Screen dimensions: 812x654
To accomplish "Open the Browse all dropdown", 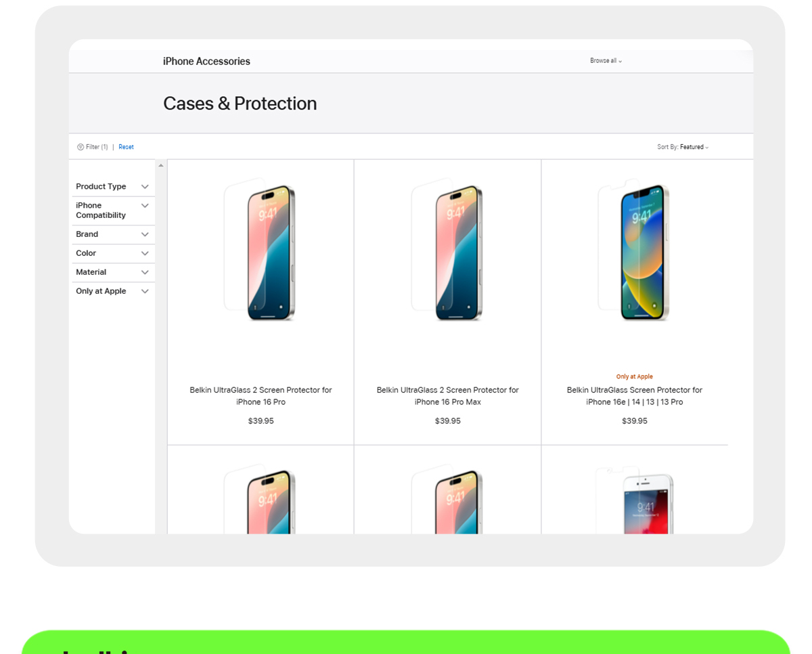I will click(606, 61).
